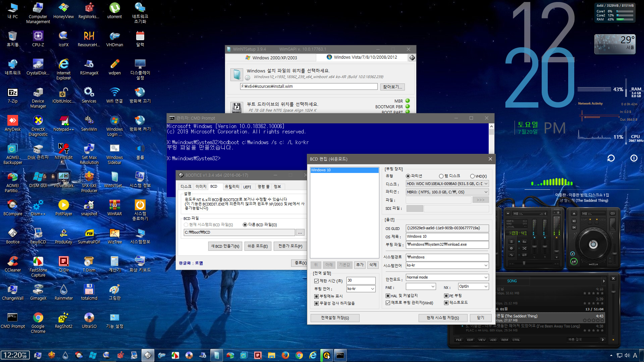Toggle the 제한 시간 (초) checkbox
Viewport: 644px width, 362px height.
tap(316, 281)
